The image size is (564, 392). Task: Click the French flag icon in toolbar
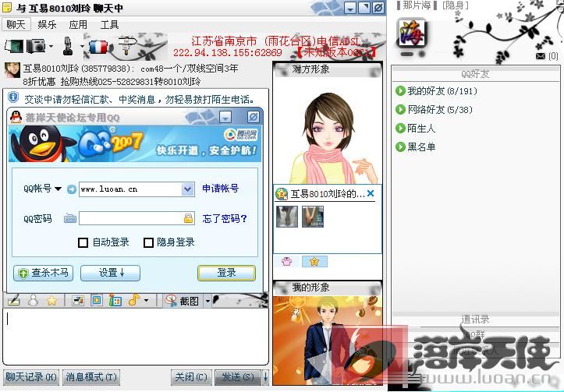point(98,47)
